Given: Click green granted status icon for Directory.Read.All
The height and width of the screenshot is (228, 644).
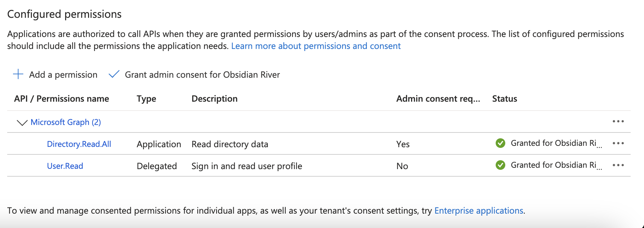Looking at the screenshot, I should click(x=500, y=143).
